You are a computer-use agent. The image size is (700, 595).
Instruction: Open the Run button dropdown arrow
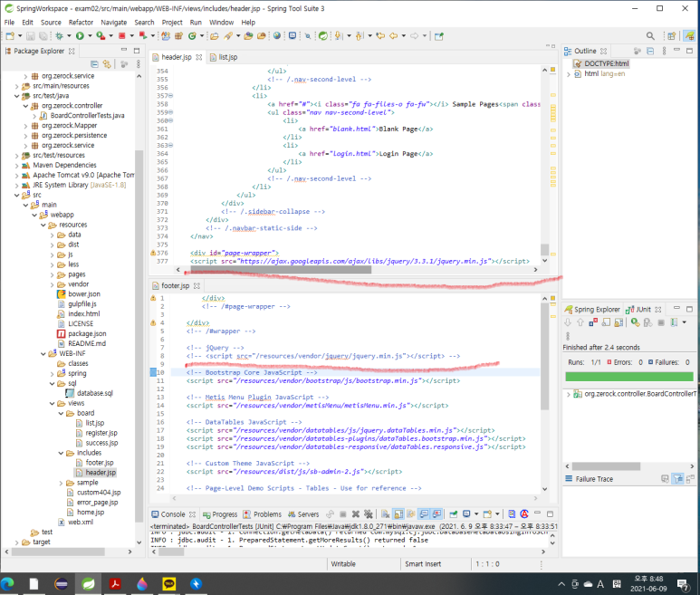[x=90, y=36]
